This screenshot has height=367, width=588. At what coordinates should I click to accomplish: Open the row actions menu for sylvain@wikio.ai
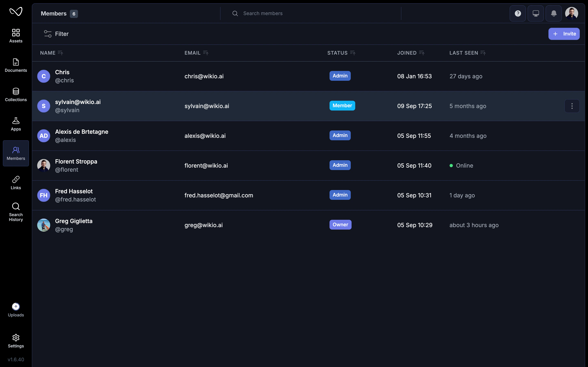[572, 106]
